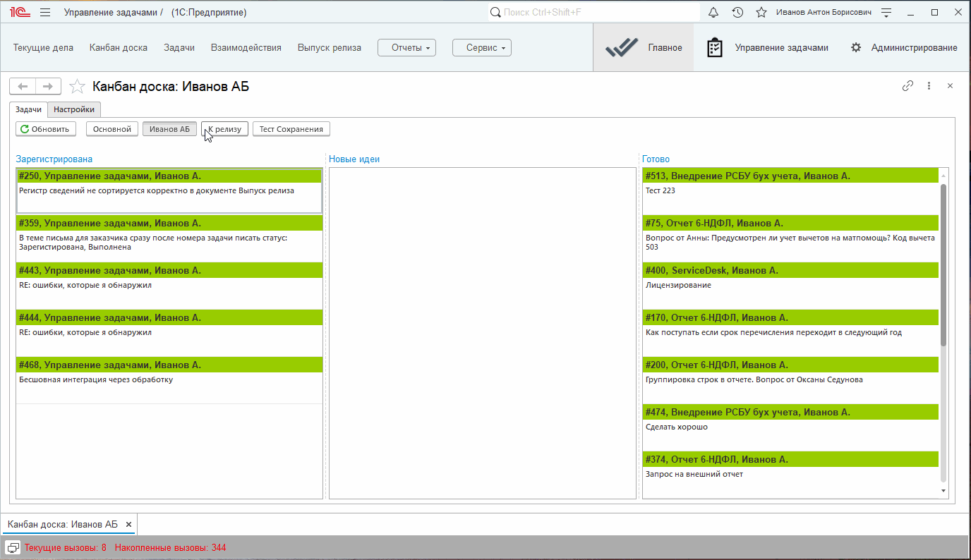Expand the Отчеты dropdown
Image resolution: width=971 pixels, height=560 pixels.
[407, 47]
